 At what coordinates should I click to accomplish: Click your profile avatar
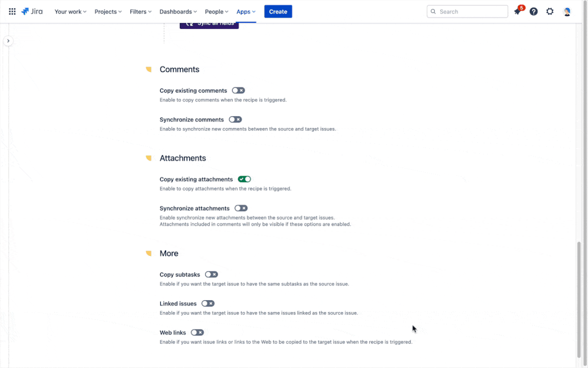coord(566,11)
